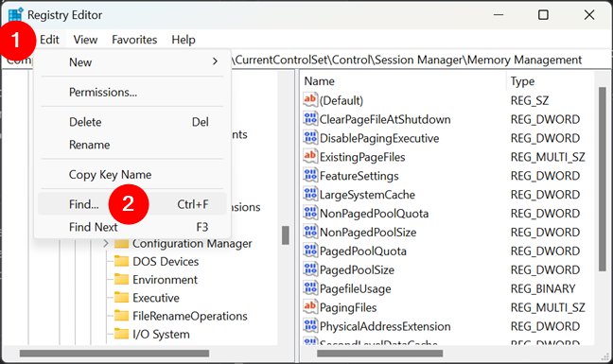
Task: Choose Find Next menu entry
Action: tap(132, 227)
